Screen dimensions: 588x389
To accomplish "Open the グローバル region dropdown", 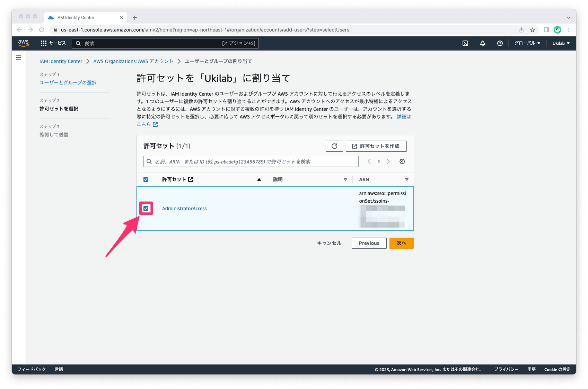I will click(x=527, y=43).
